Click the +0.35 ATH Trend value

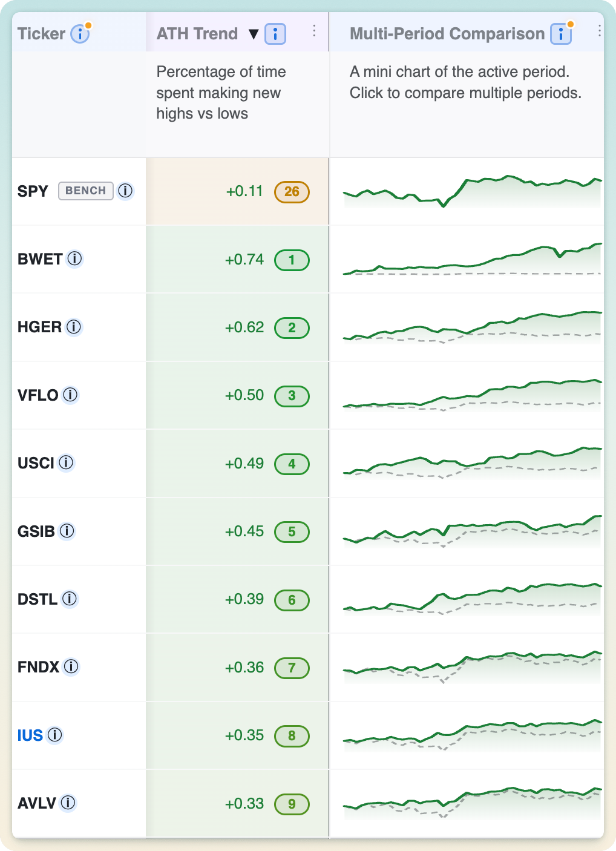(x=244, y=735)
